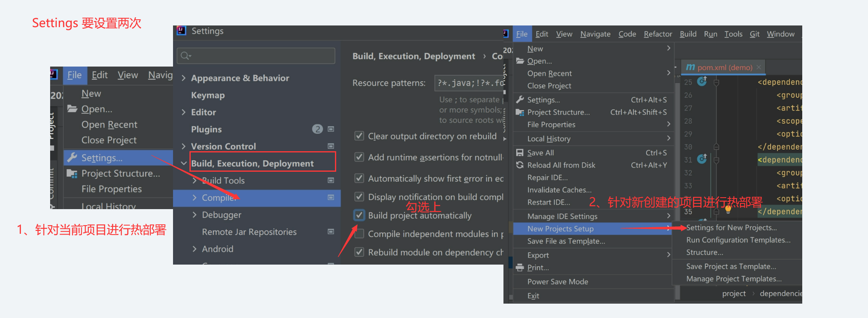
Task: Expand the Version Control settings group
Action: [184, 146]
